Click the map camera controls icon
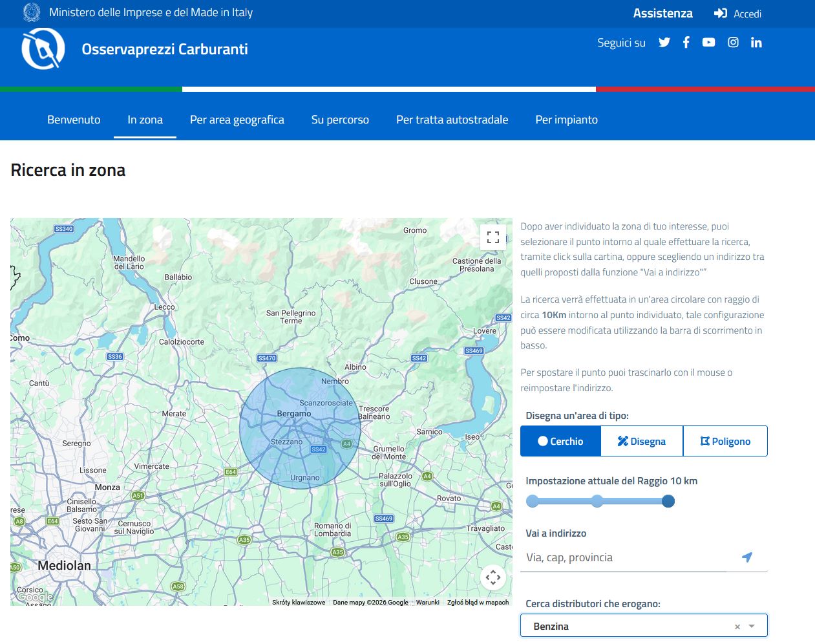Image resolution: width=815 pixels, height=644 pixels. 493,577
